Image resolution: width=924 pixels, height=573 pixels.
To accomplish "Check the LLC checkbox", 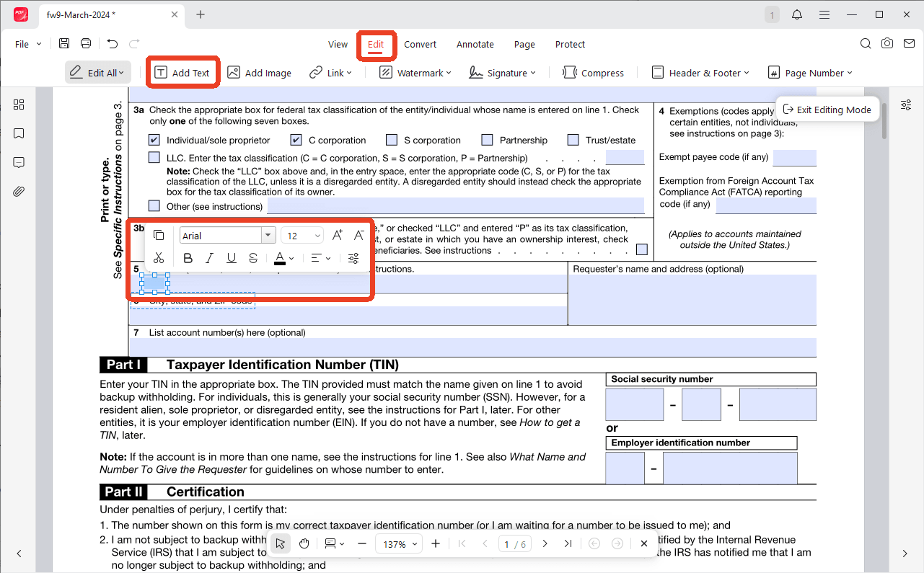I will point(154,157).
